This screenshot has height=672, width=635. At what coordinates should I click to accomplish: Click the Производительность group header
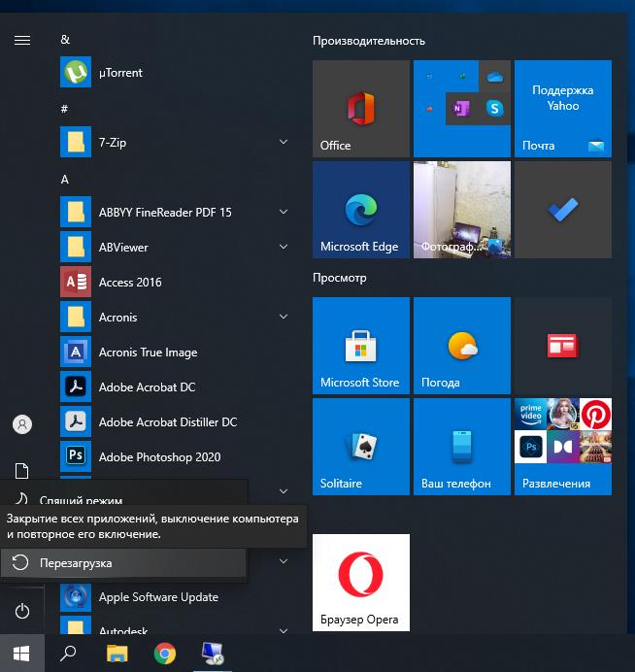point(369,41)
